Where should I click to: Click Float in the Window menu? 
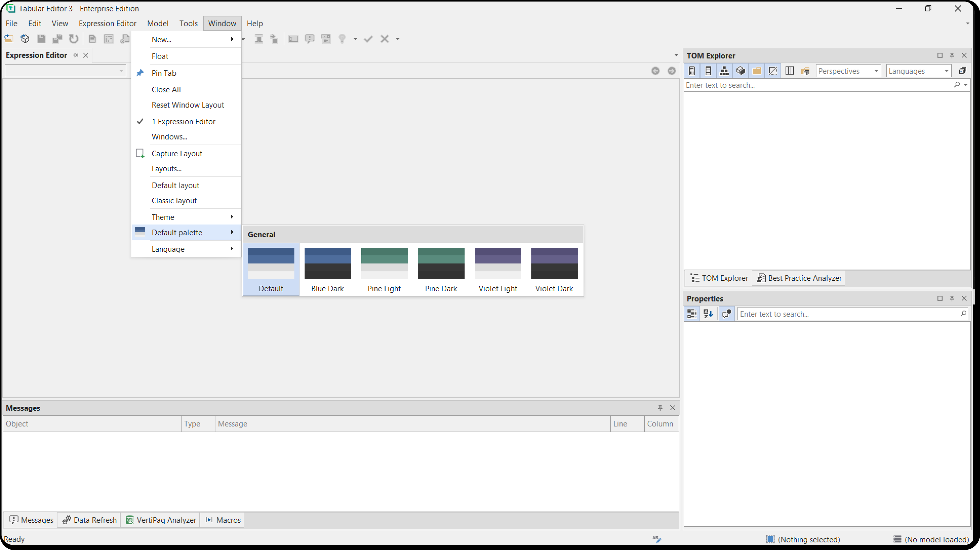pyautogui.click(x=186, y=56)
